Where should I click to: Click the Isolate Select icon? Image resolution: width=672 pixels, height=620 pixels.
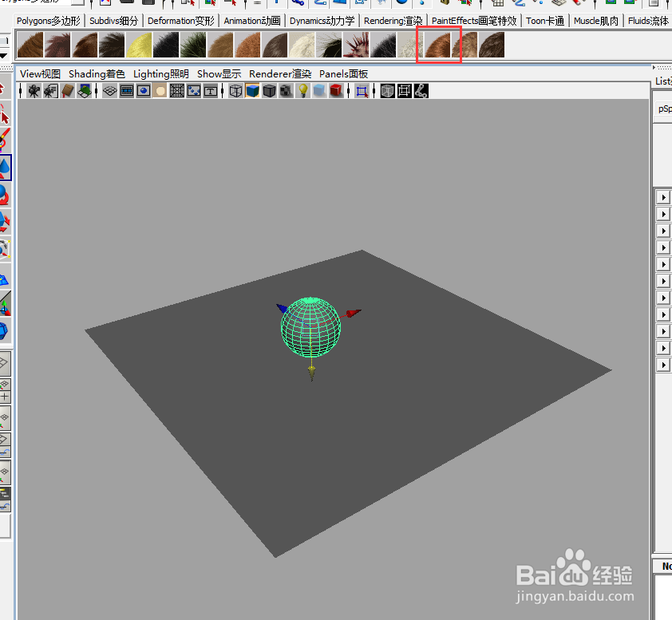[x=362, y=91]
